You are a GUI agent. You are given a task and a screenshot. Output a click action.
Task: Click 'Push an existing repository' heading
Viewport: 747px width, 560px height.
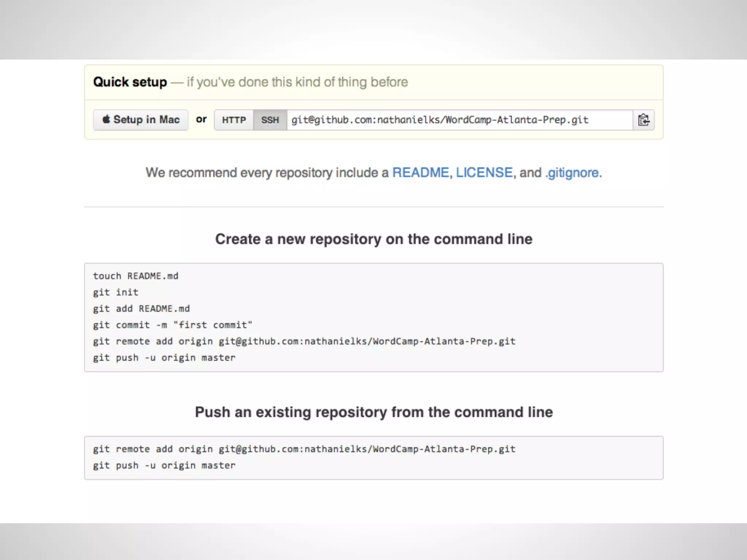(374, 412)
